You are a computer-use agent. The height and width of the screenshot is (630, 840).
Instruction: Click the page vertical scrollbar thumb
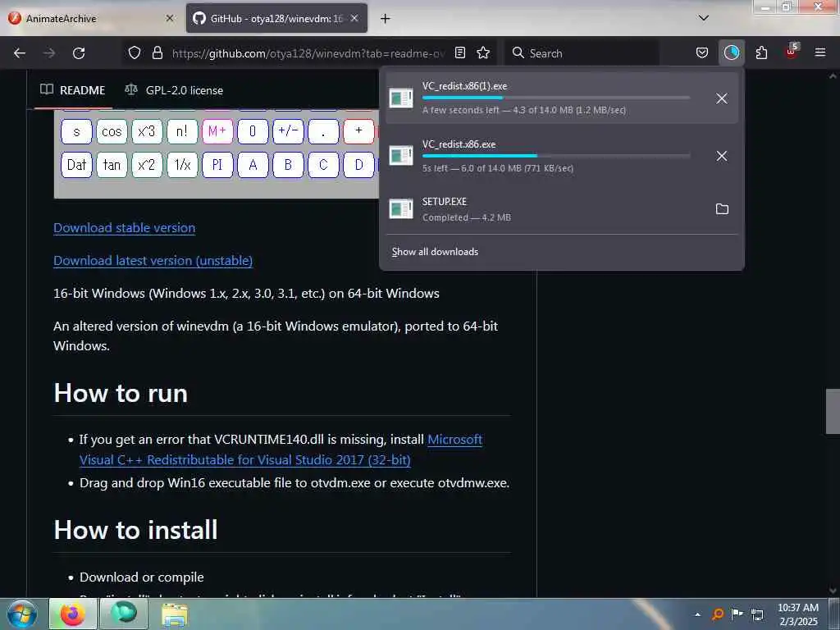[833, 411]
